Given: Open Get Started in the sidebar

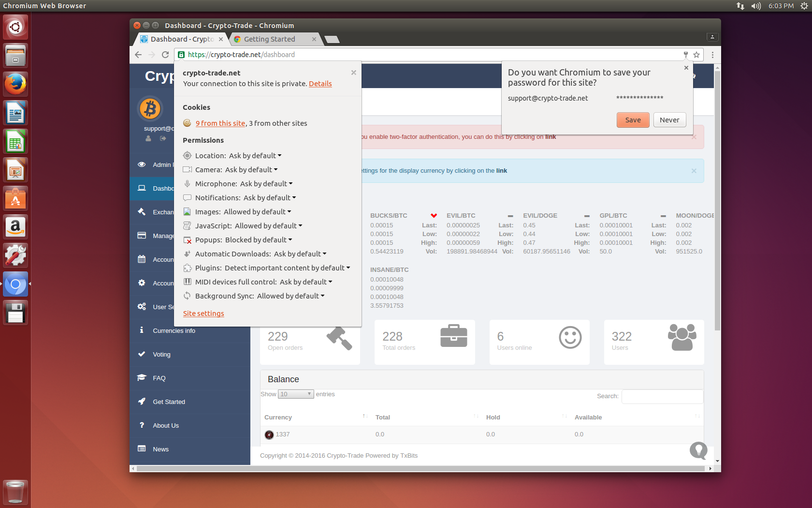Looking at the screenshot, I should click(190, 402).
